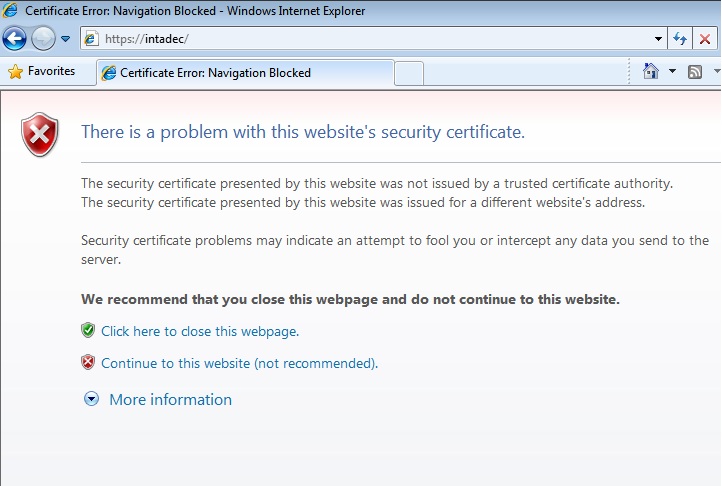Viewport: 722px width, 486px height.
Task: Expand the address bar history dropdown
Action: pos(658,39)
